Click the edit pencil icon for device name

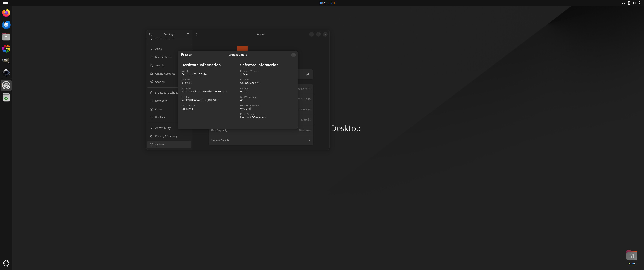tap(307, 74)
